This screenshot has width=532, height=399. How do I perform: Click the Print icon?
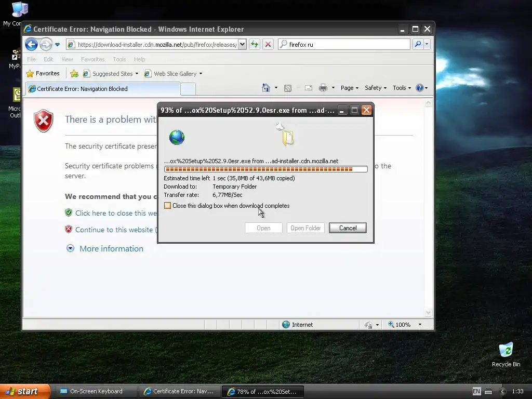pyautogui.click(x=323, y=88)
